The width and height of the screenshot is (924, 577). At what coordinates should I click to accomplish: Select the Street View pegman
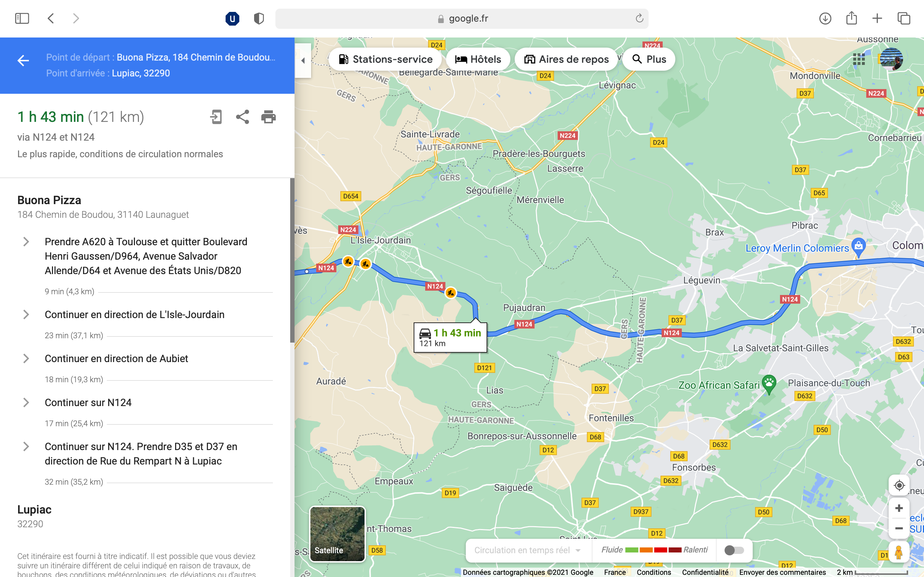pos(898,552)
